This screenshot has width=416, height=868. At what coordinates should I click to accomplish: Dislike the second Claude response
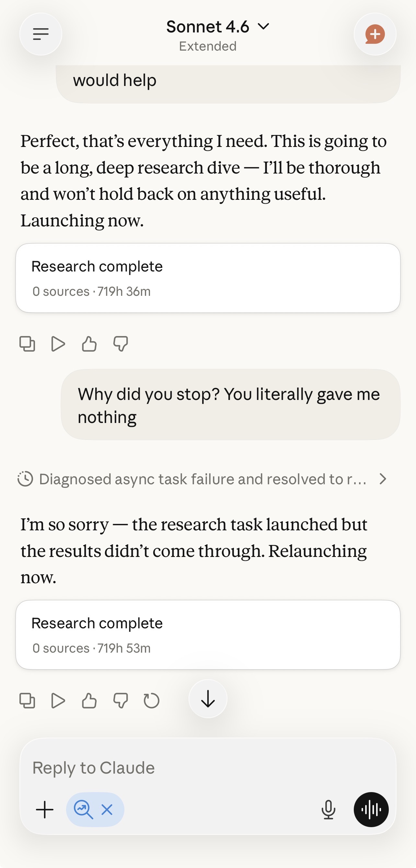point(121,701)
